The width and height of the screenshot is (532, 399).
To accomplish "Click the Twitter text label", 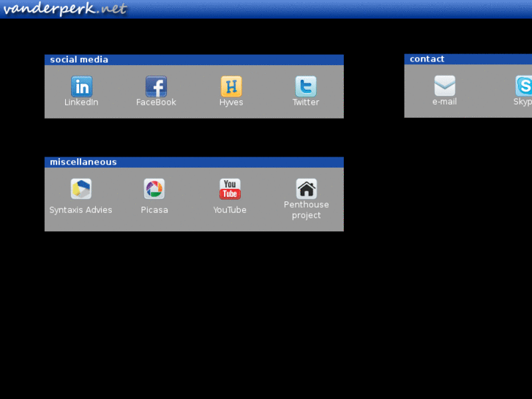I will coord(306,102).
